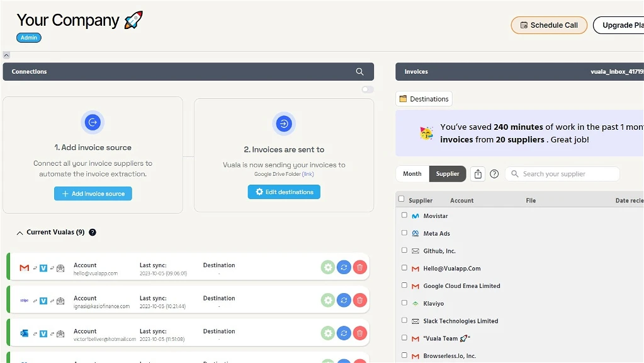Check the Browserless.Io, Inc. checkbox

[404, 355]
